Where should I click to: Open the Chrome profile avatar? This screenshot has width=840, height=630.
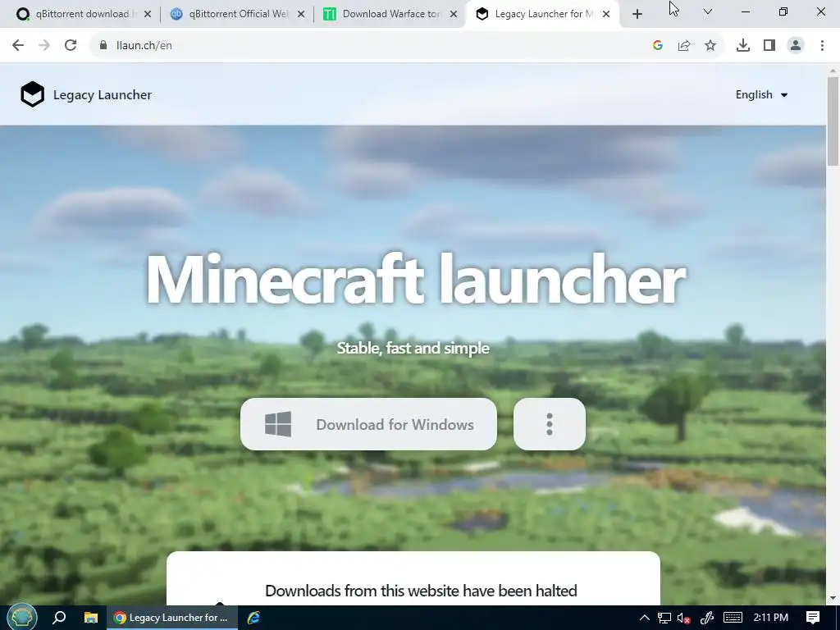coord(796,46)
